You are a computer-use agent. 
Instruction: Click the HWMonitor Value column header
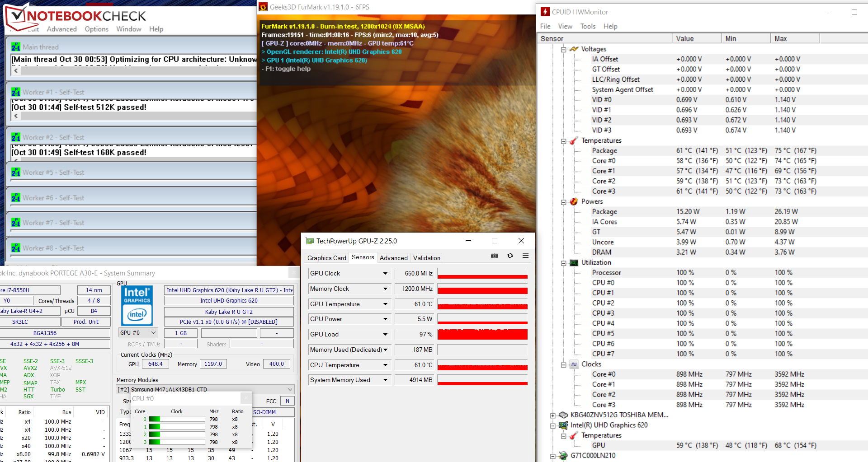tap(697, 38)
